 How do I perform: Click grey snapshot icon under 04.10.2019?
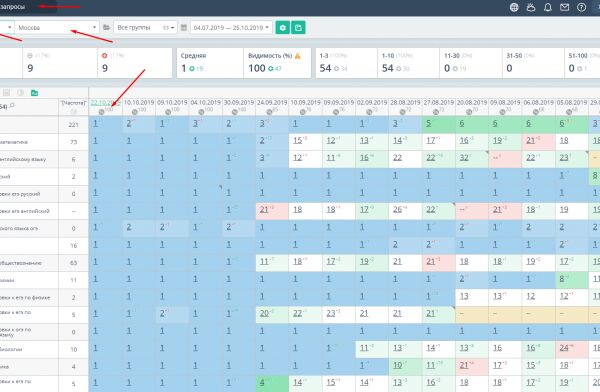(x=201, y=112)
